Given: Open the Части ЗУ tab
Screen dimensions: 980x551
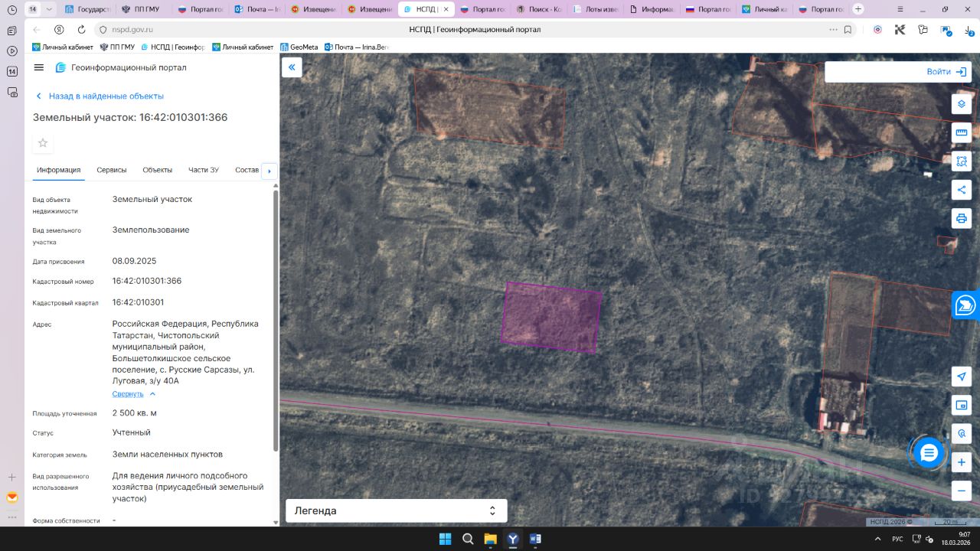Looking at the screenshot, I should (x=204, y=170).
